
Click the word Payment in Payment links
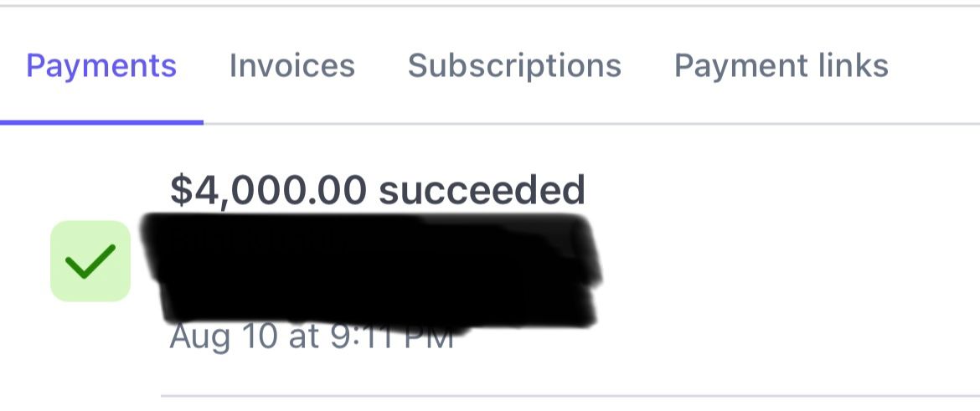(730, 65)
